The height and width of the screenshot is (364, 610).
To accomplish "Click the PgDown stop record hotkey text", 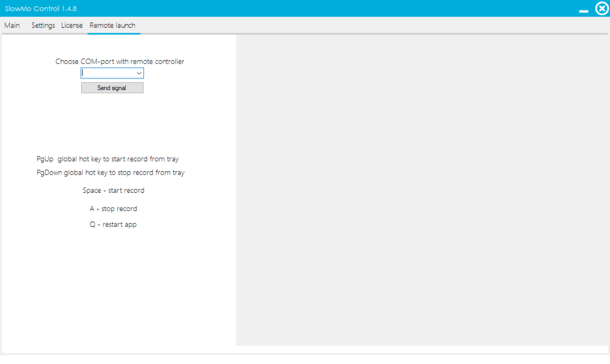I will tap(111, 173).
